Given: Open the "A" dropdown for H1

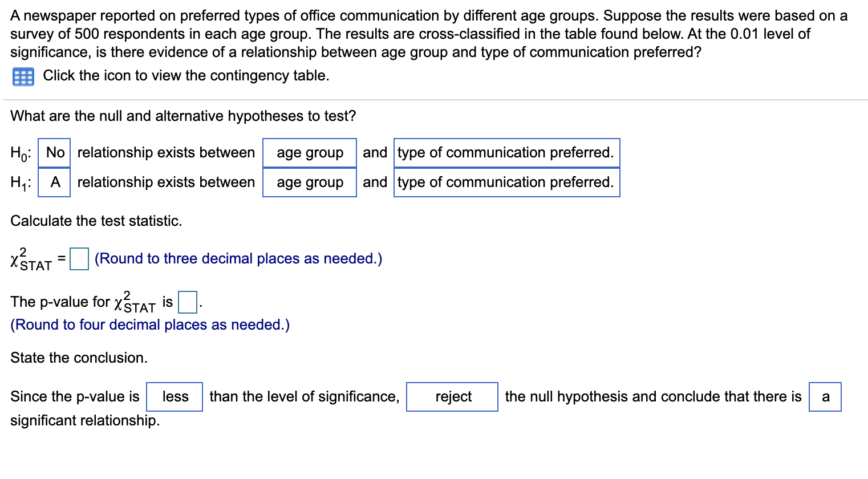Looking at the screenshot, I should (54, 182).
